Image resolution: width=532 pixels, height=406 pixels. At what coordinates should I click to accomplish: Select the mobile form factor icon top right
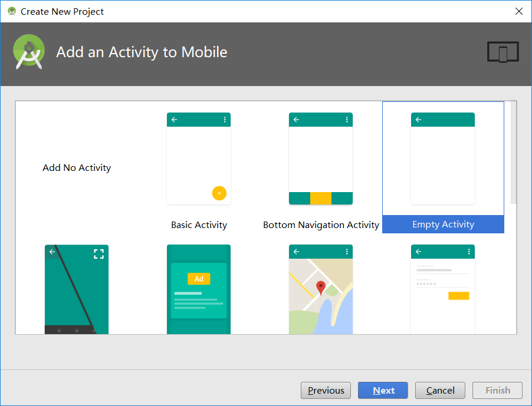[x=503, y=52]
